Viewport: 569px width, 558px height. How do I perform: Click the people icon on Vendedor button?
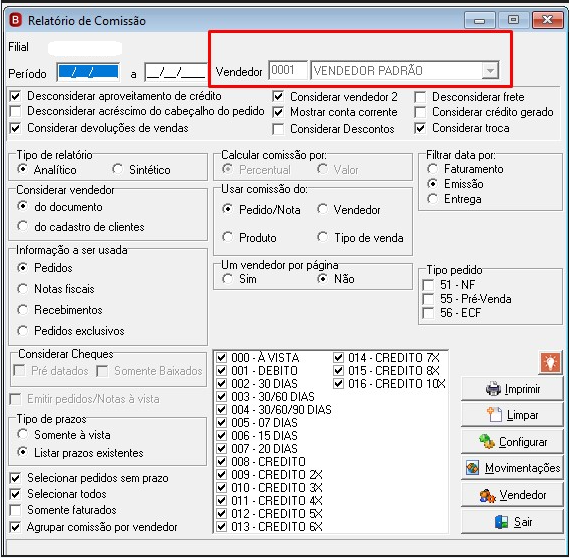[487, 495]
